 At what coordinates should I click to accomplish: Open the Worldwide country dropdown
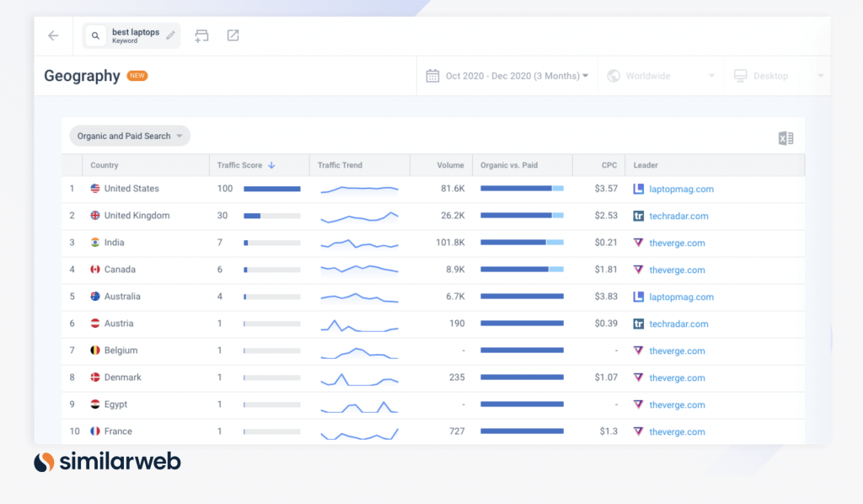point(661,76)
